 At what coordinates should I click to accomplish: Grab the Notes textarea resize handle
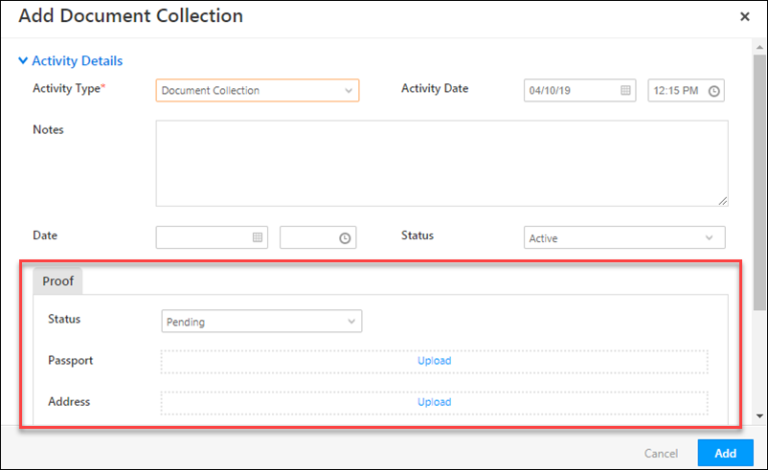(x=723, y=201)
